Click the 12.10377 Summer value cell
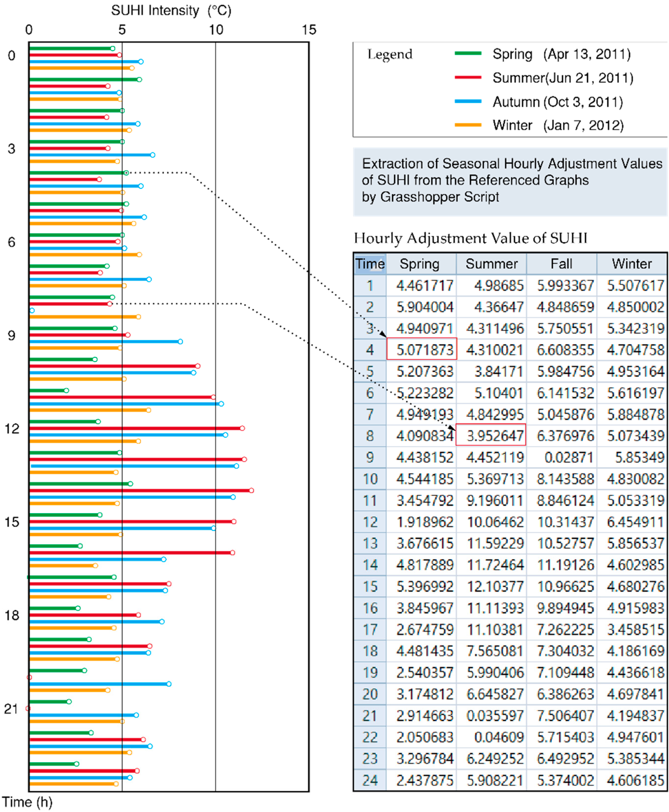 (495, 586)
